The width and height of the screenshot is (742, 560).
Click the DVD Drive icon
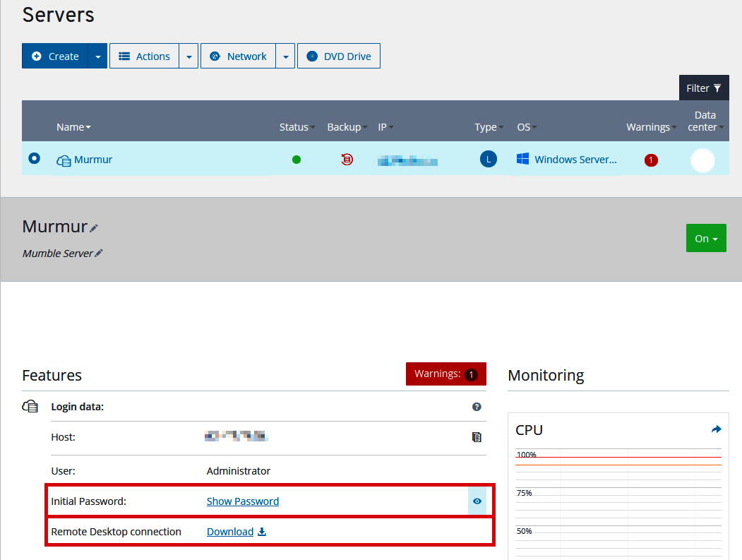click(x=311, y=56)
